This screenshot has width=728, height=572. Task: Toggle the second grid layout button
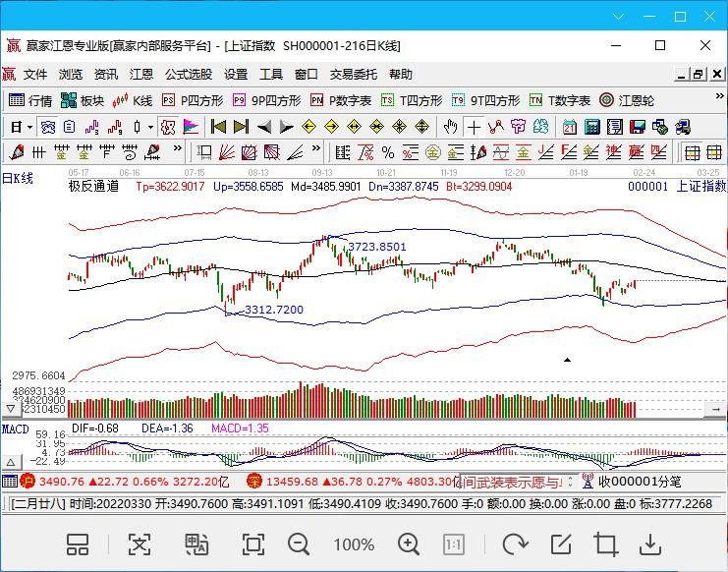click(713, 152)
